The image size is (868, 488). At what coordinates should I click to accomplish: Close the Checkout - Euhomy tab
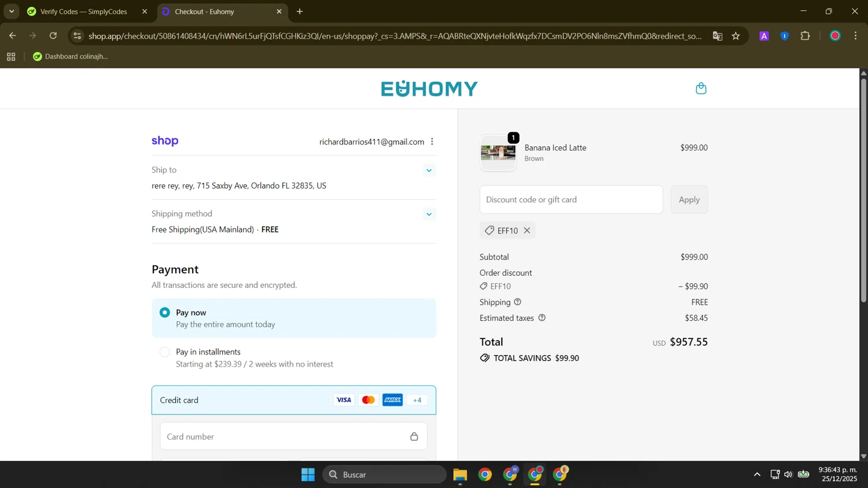tap(279, 12)
